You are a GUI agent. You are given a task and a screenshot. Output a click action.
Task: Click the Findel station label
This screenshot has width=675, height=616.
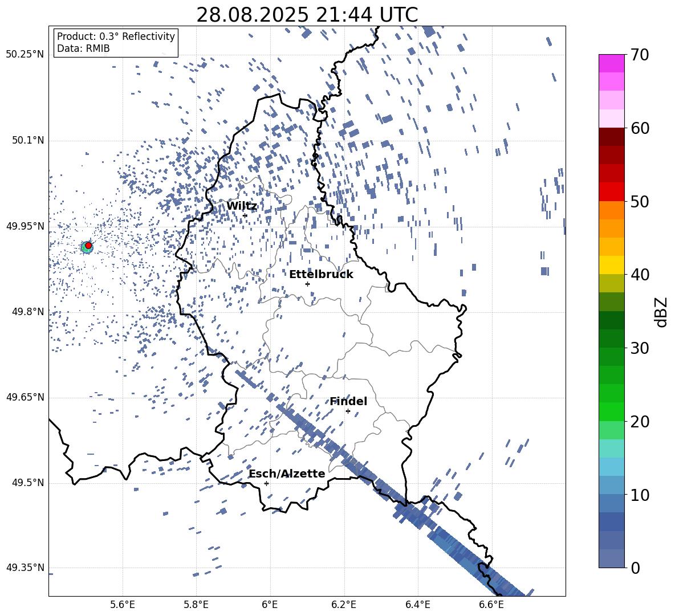[348, 401]
